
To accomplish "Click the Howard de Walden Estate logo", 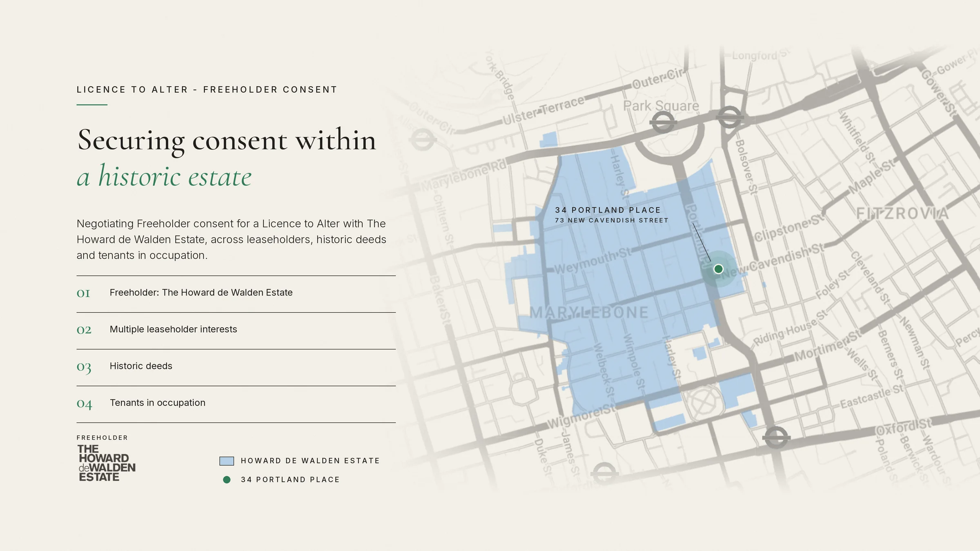I will pyautogui.click(x=107, y=463).
